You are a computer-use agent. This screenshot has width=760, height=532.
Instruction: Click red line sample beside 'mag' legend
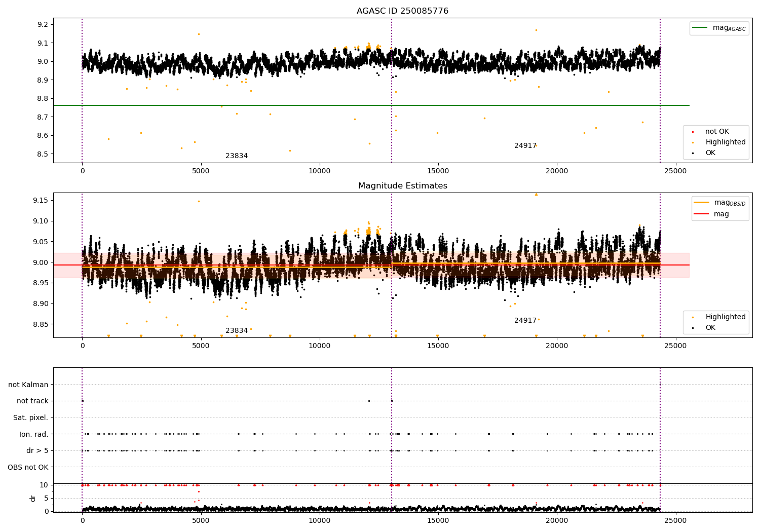701,214
